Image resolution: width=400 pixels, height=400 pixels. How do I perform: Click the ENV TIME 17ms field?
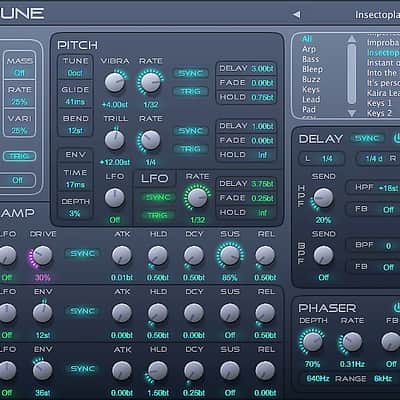pos(75,185)
